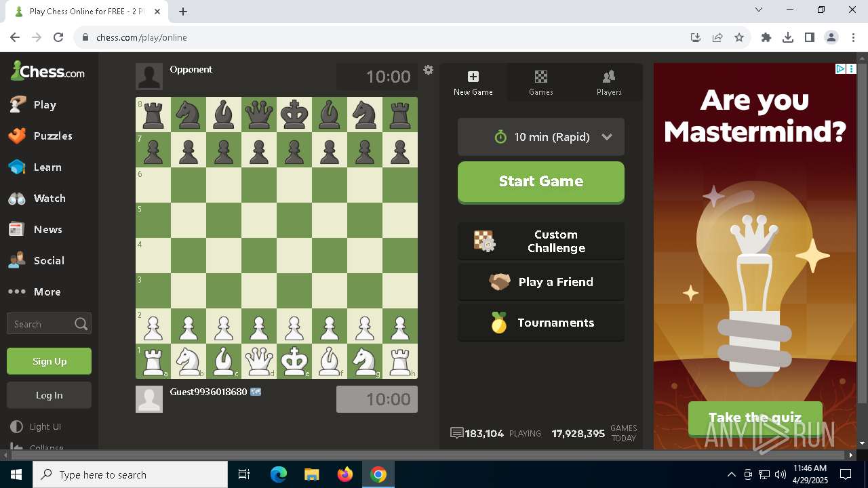Select the white king on e1
The image size is (868, 488).
coord(294,361)
